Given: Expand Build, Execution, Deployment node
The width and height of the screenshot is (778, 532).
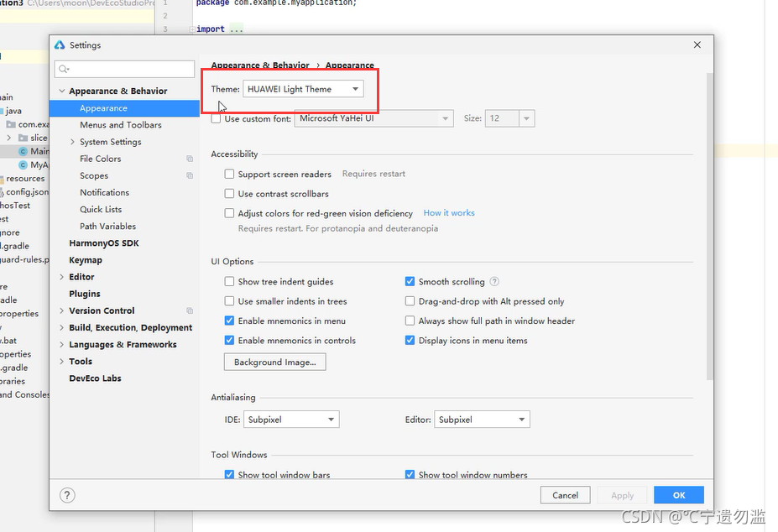Looking at the screenshot, I should (x=61, y=327).
